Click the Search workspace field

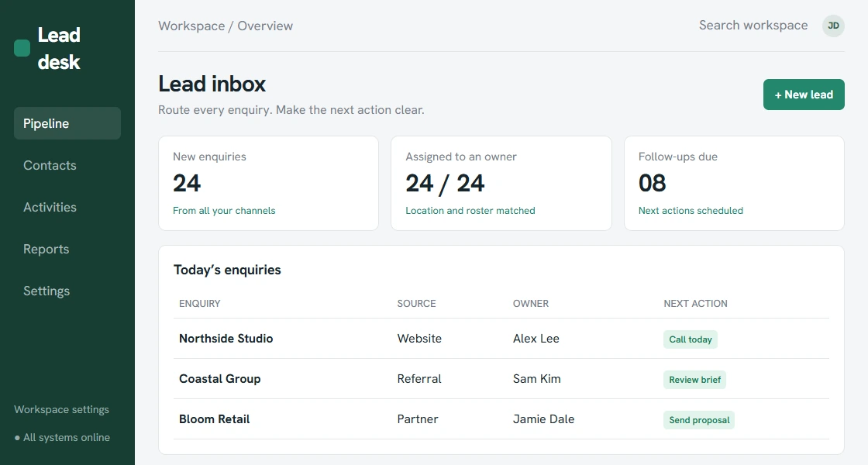click(753, 26)
